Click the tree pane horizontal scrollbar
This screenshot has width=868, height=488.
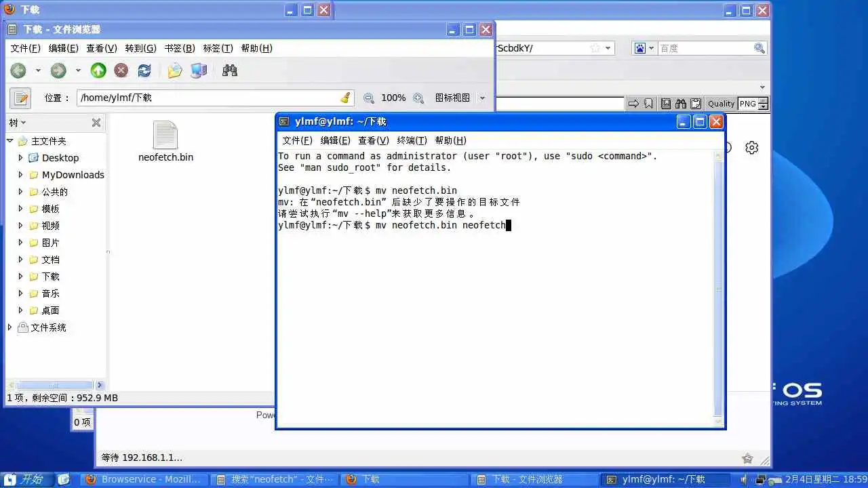pos(54,385)
